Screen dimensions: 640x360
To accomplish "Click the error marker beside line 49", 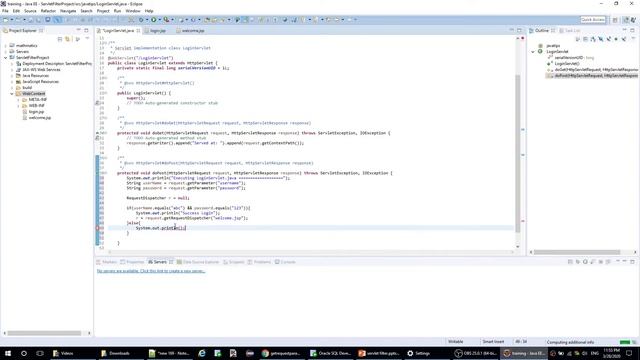I will [98, 228].
